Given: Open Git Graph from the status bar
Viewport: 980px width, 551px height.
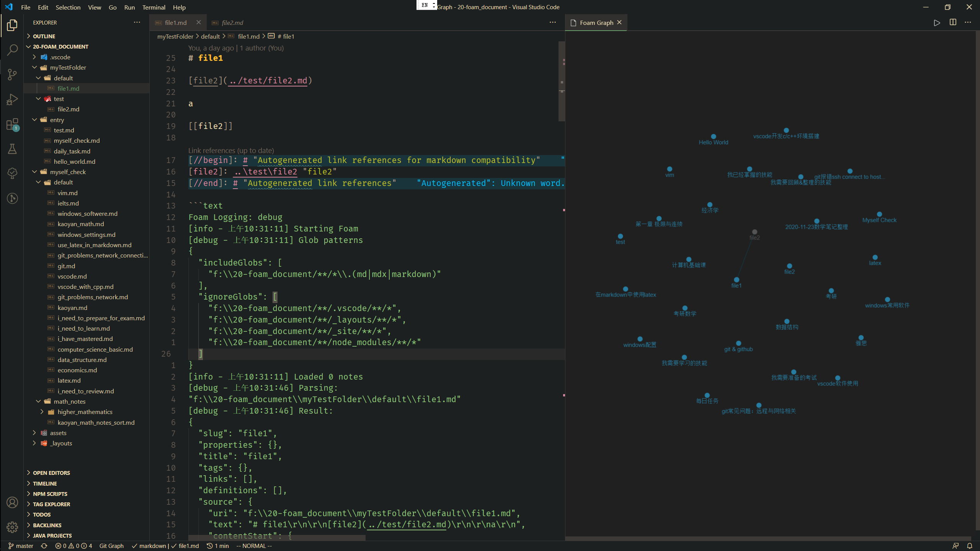Looking at the screenshot, I should tap(111, 546).
